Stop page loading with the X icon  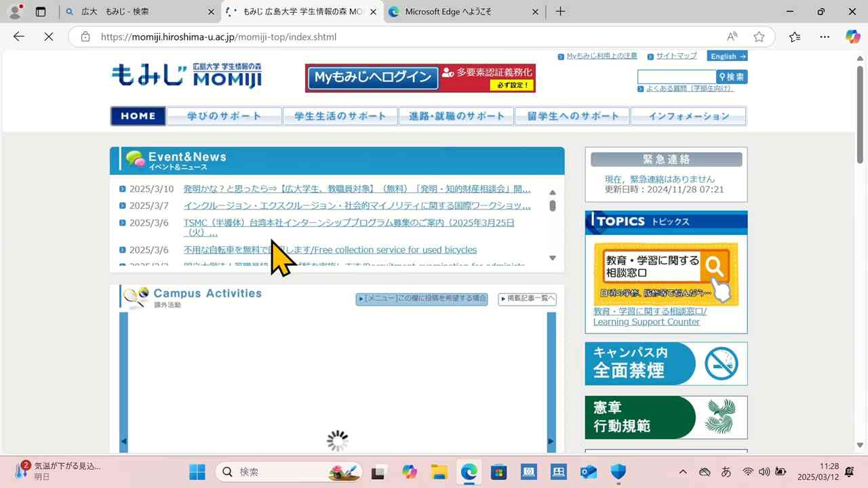pos(48,37)
